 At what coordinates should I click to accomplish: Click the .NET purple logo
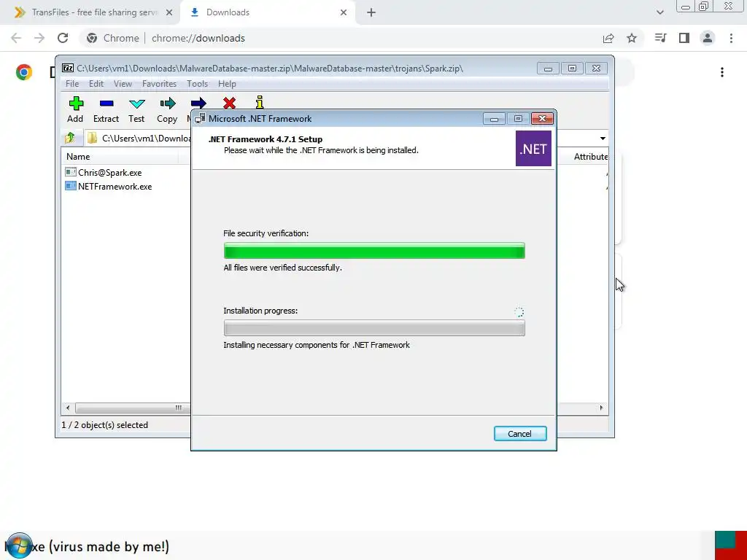(x=533, y=149)
